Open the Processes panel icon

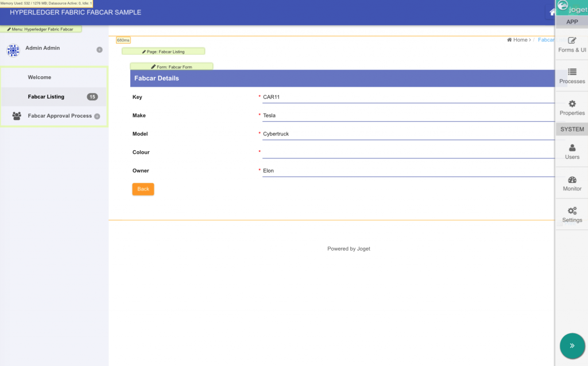click(572, 72)
